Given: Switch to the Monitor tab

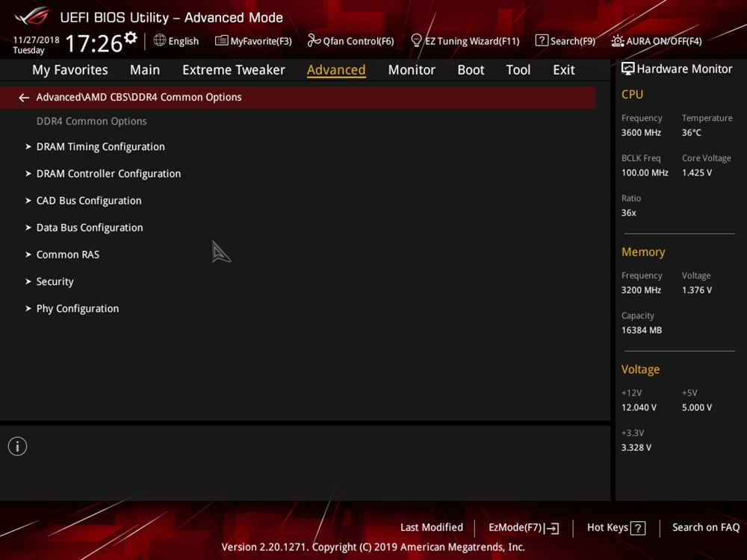Looking at the screenshot, I should [412, 70].
